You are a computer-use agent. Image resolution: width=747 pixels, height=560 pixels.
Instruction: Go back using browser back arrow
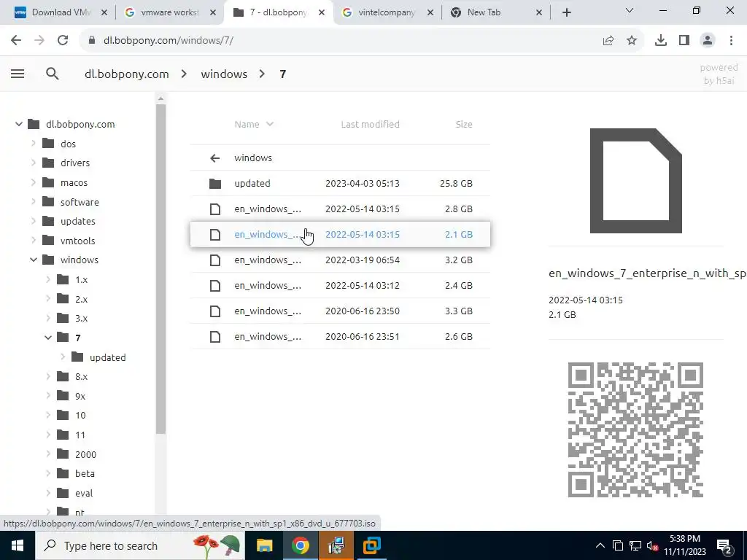pyautogui.click(x=16, y=41)
